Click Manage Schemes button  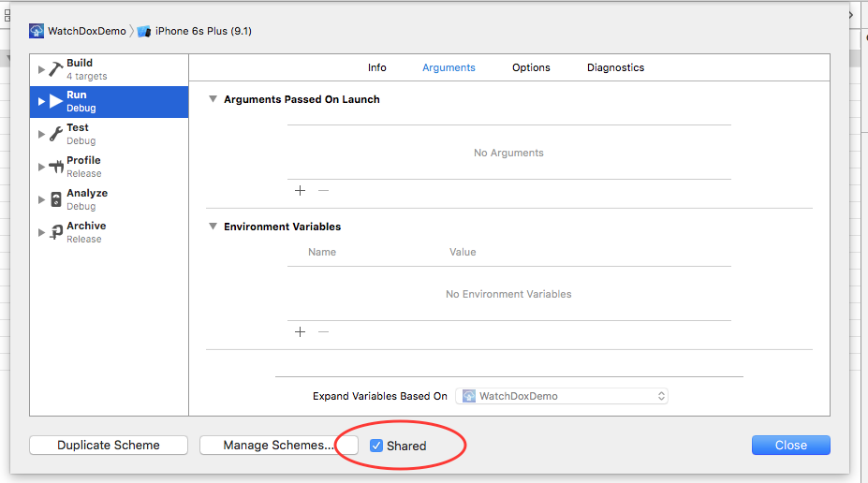tap(278, 445)
